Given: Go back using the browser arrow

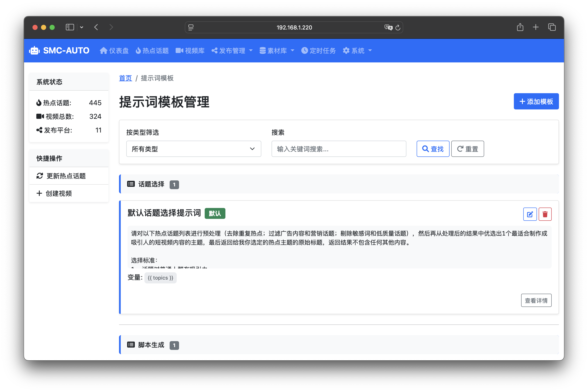Looking at the screenshot, I should pyautogui.click(x=96, y=27).
